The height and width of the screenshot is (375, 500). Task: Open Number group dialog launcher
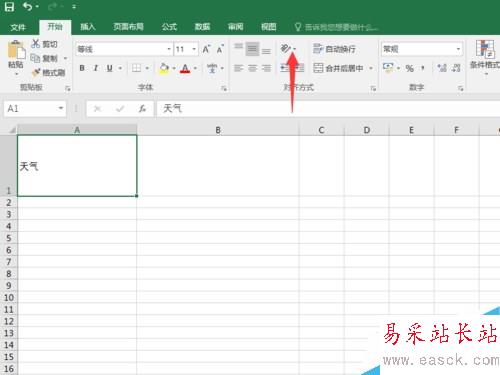coord(460,88)
